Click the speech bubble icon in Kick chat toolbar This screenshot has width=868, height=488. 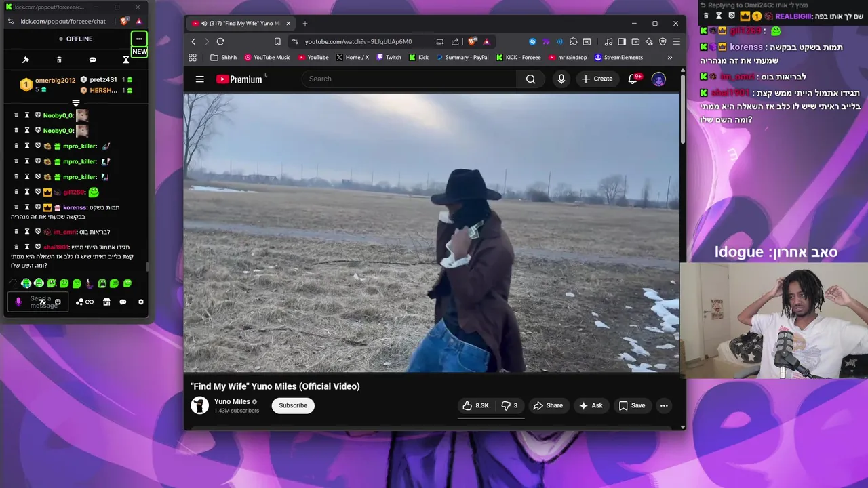92,60
